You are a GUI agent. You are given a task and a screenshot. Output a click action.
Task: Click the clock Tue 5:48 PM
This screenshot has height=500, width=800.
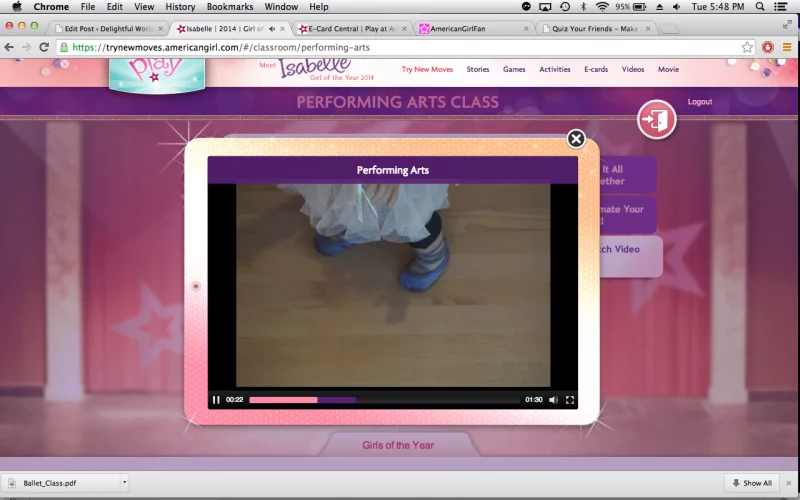click(x=718, y=7)
